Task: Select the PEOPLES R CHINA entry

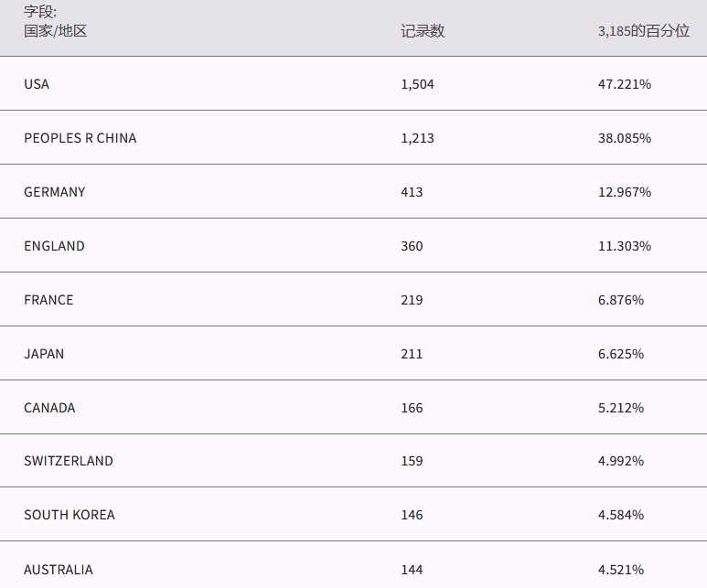Action: coord(80,138)
